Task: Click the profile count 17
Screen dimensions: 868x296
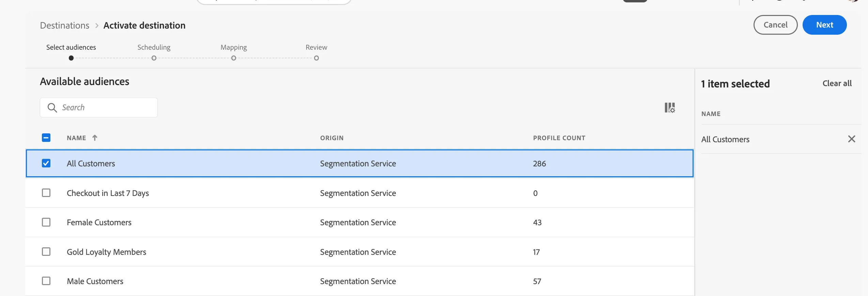Action: 536,252
